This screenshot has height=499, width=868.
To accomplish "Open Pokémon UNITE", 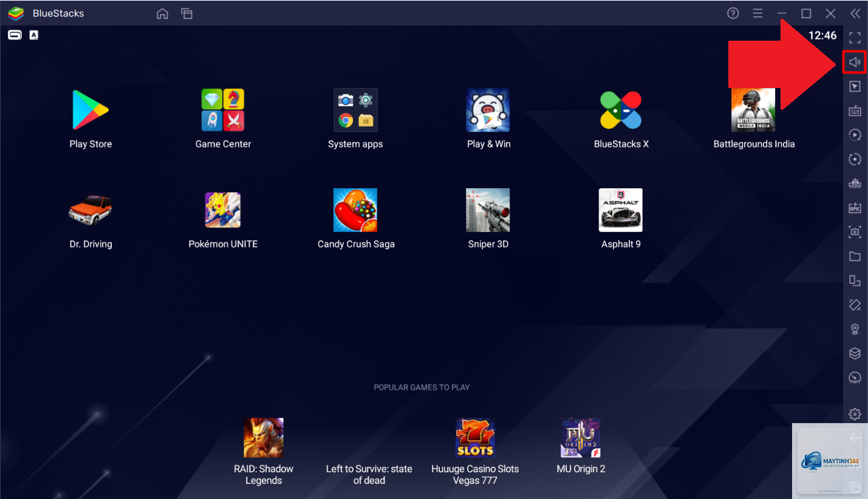I will tap(223, 210).
